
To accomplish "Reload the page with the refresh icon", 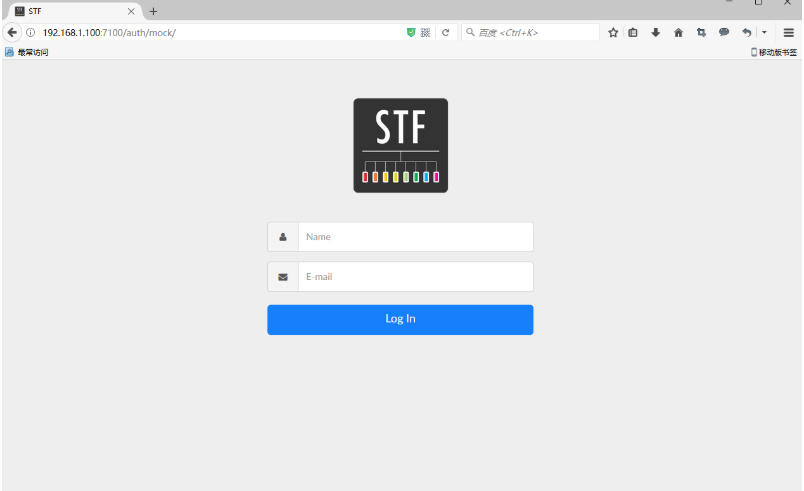I will (446, 32).
